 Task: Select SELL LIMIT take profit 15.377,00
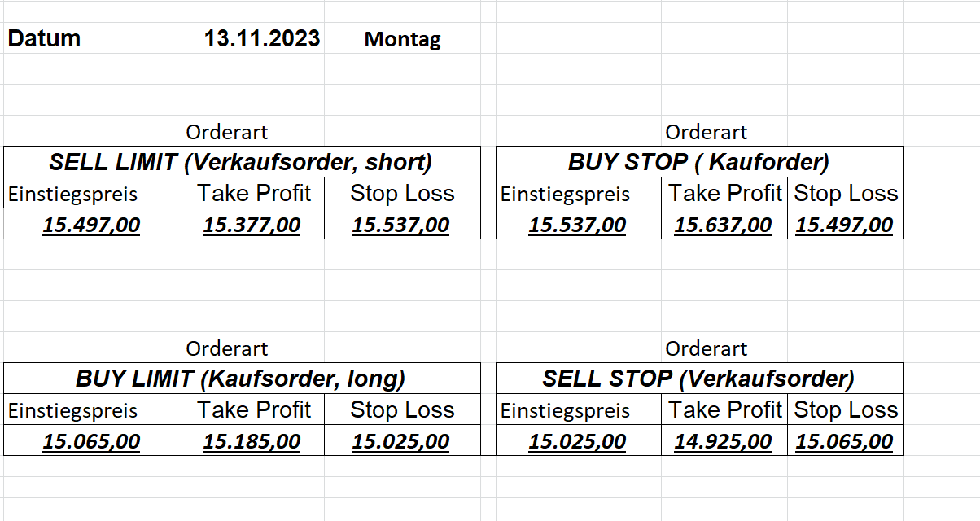pos(252,225)
